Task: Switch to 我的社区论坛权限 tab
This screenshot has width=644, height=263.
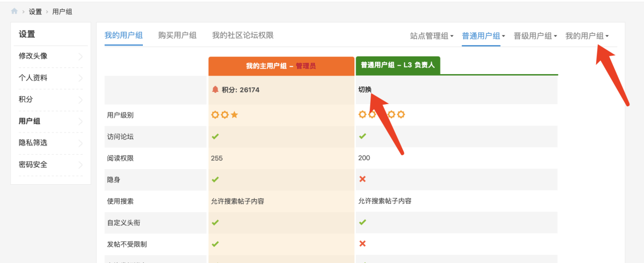Action: [243, 35]
